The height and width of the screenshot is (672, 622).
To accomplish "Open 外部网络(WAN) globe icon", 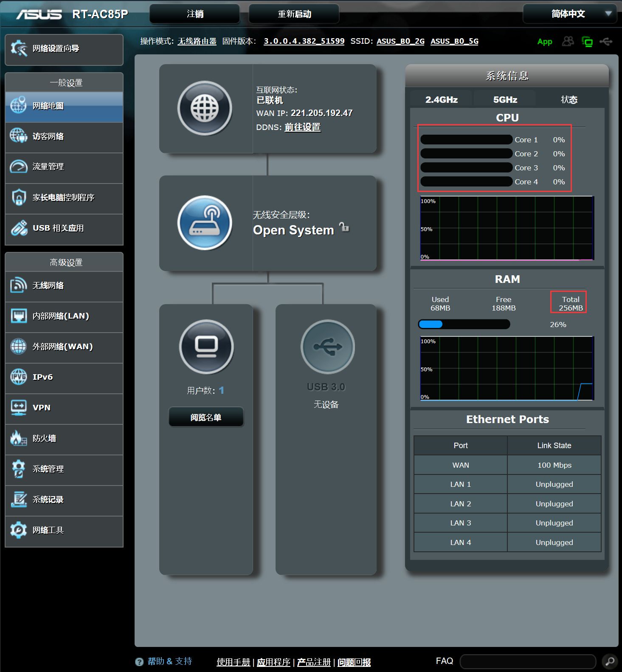I will pos(18,346).
